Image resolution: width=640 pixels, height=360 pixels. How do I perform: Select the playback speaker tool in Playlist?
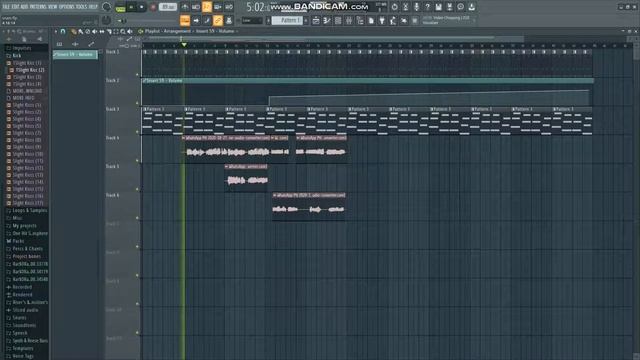pos(130,31)
